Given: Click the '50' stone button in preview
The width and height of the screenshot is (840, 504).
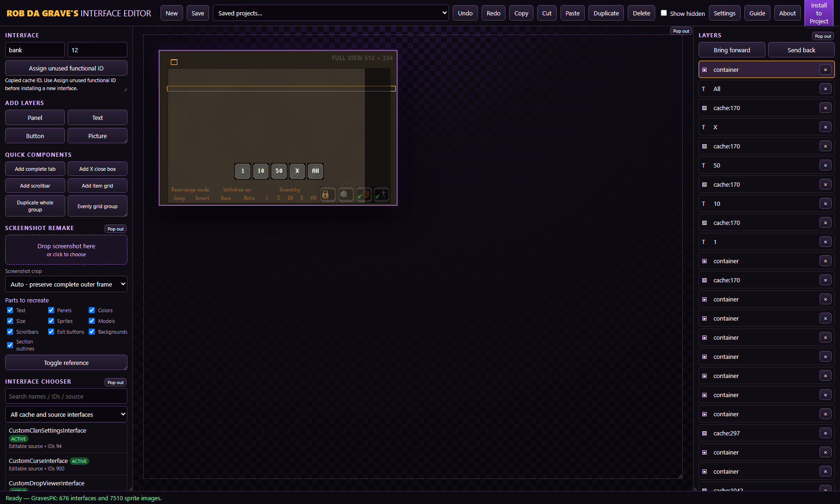Looking at the screenshot, I should pos(279,171).
